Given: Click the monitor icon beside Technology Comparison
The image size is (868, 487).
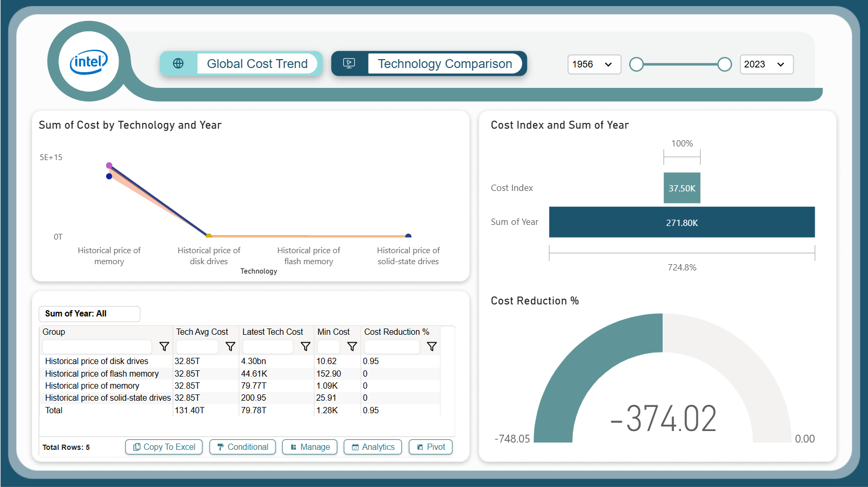Looking at the screenshot, I should tap(349, 63).
